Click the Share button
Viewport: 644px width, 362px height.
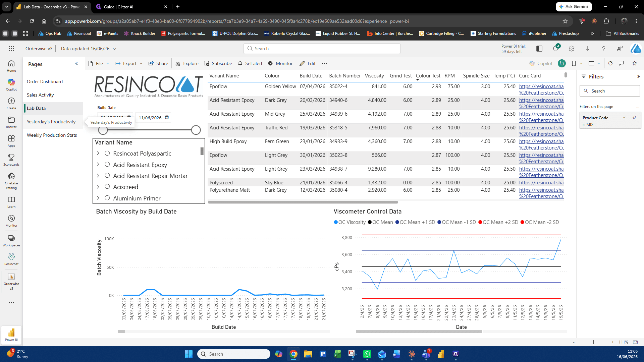pyautogui.click(x=158, y=63)
